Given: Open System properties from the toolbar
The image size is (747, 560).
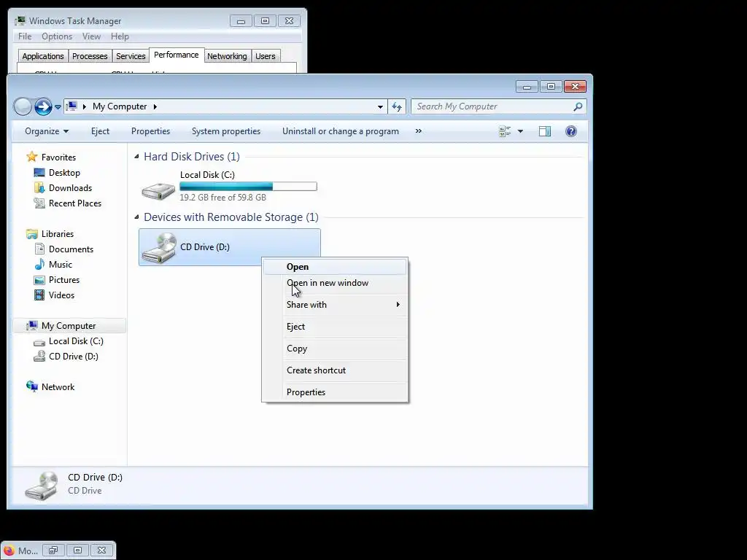Looking at the screenshot, I should [x=226, y=131].
